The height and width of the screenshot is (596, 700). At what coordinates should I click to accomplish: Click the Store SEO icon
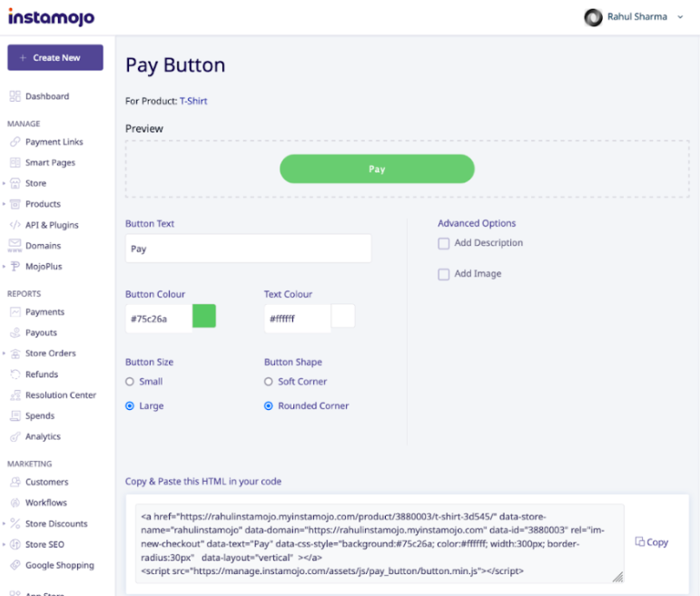(x=15, y=544)
